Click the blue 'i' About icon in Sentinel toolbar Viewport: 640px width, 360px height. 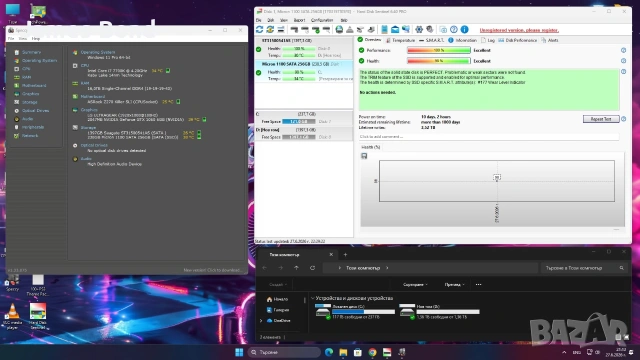click(464, 29)
